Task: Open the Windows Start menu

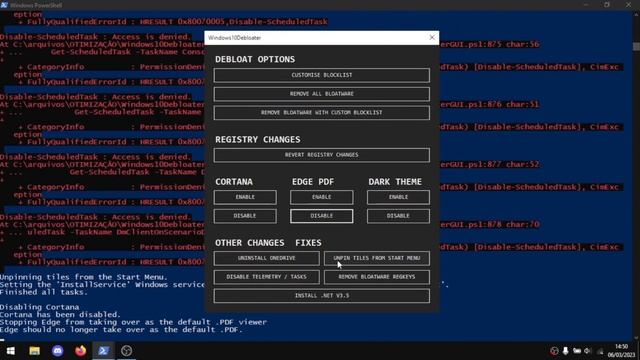Action: tap(11, 351)
